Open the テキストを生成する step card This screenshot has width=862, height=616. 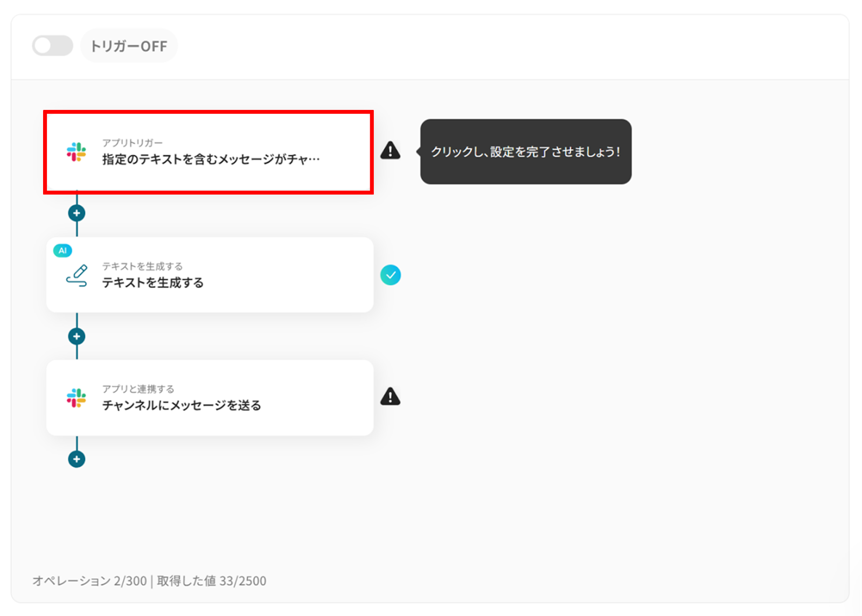[210, 275]
